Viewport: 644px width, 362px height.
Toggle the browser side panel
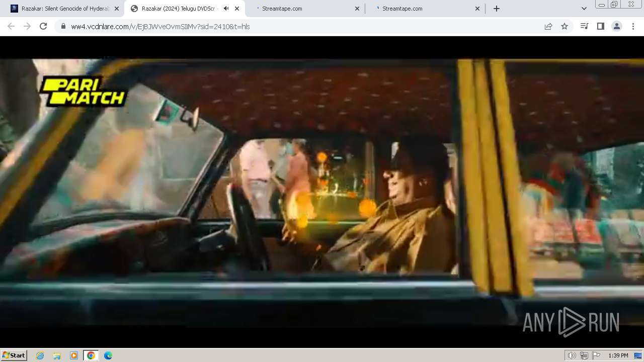click(600, 26)
